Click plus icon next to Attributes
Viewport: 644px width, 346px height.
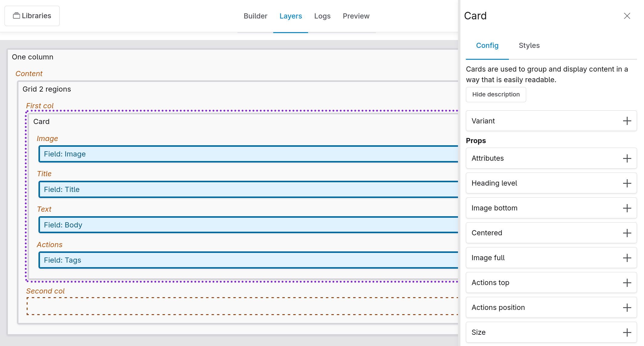627,158
